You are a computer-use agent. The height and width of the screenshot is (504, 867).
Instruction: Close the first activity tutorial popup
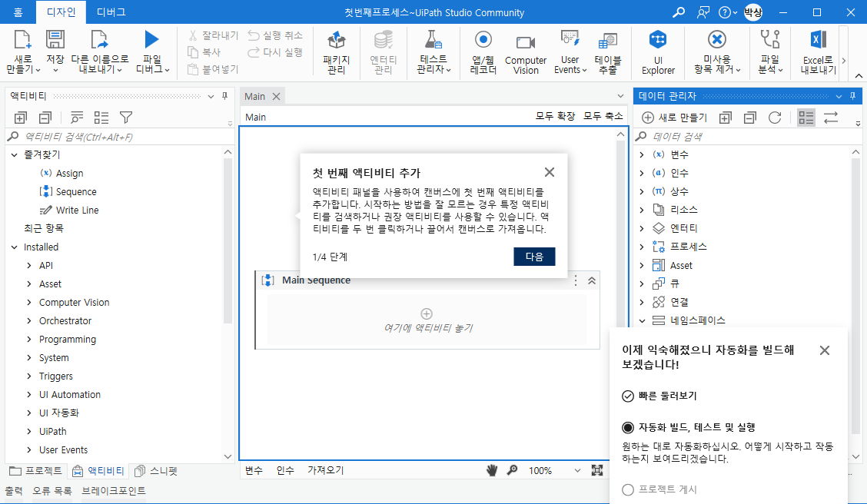click(549, 172)
